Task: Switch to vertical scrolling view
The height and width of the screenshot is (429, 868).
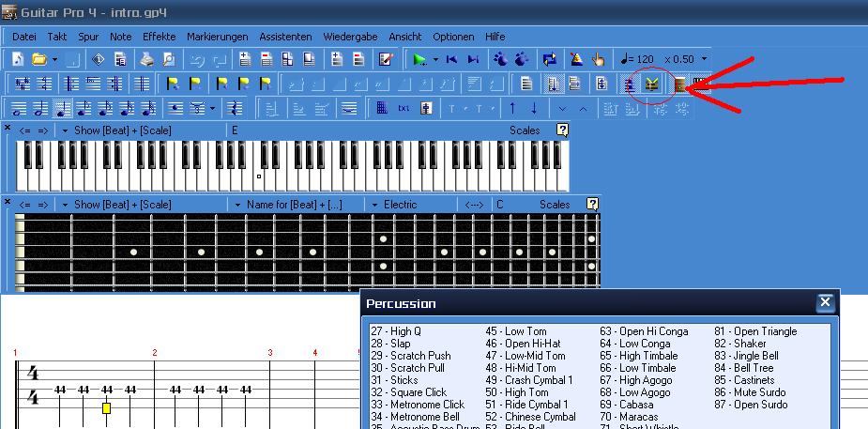Action: [553, 84]
